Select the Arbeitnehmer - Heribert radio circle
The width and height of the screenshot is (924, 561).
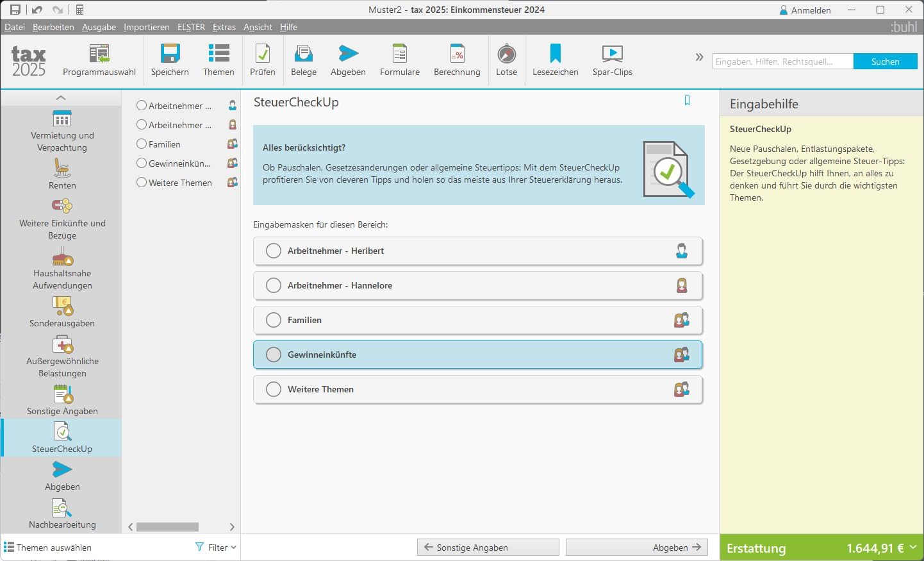[x=274, y=251]
